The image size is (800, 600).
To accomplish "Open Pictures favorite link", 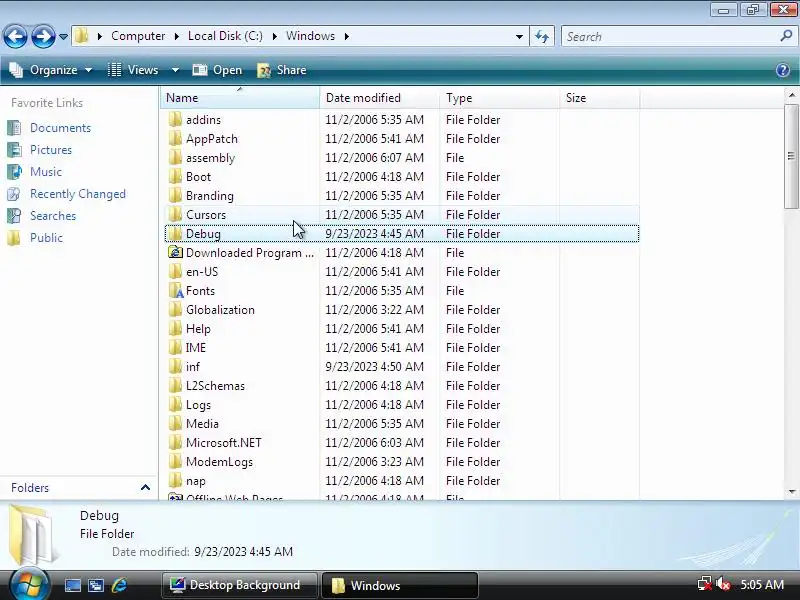I will (x=51, y=149).
